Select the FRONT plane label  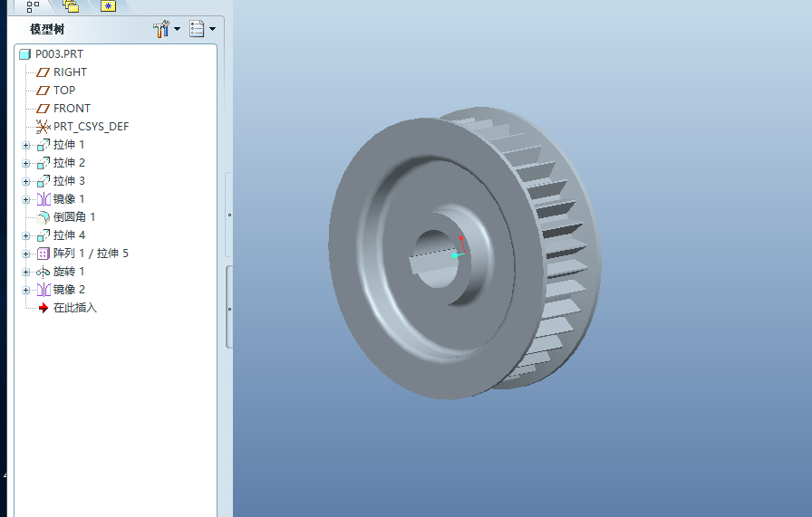click(72, 109)
